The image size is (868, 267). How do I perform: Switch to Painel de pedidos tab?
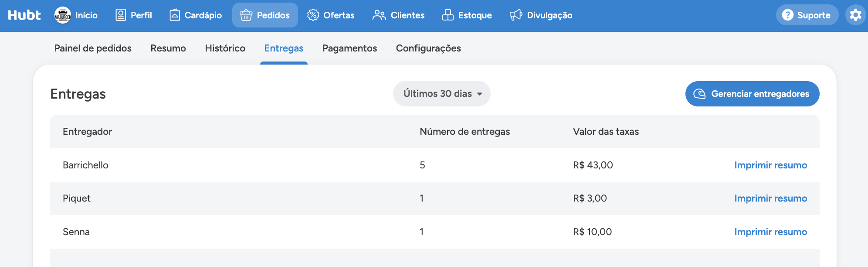pos(93,48)
